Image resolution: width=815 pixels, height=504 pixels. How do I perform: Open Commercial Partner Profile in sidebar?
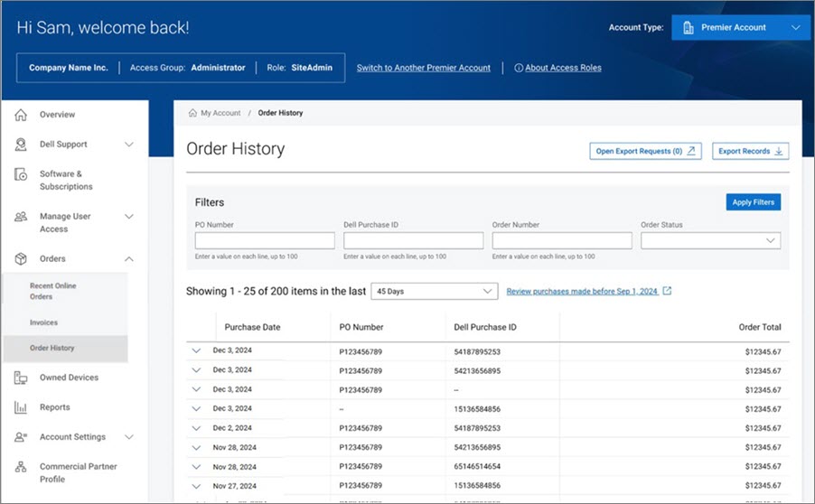tap(78, 472)
